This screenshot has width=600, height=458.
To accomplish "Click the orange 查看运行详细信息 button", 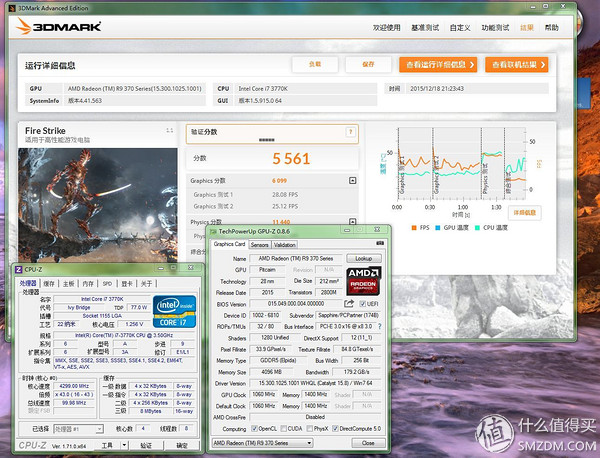I will 438,65.
